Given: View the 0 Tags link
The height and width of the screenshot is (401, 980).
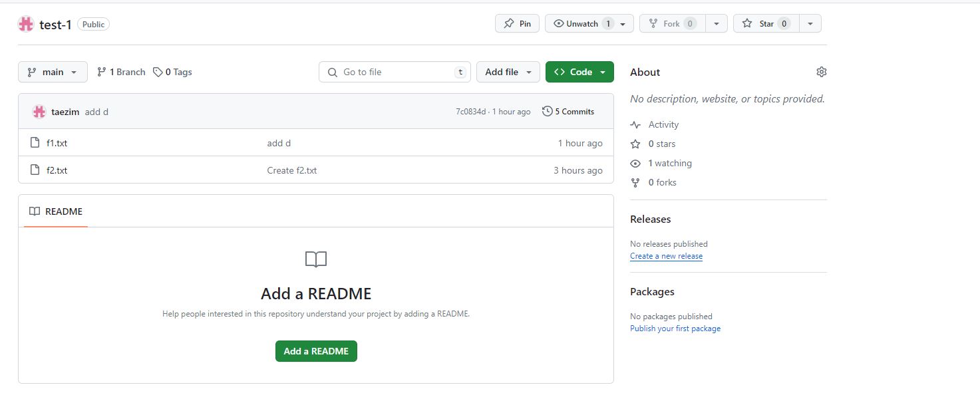Looking at the screenshot, I should click(x=172, y=72).
